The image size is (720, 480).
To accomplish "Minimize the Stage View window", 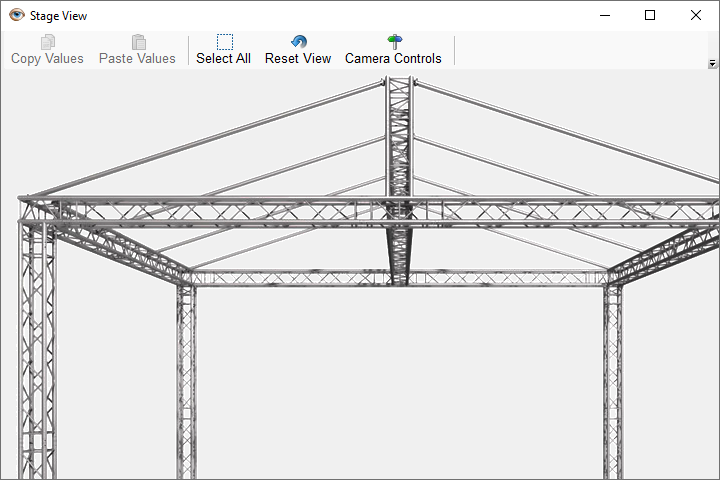I will (603, 15).
